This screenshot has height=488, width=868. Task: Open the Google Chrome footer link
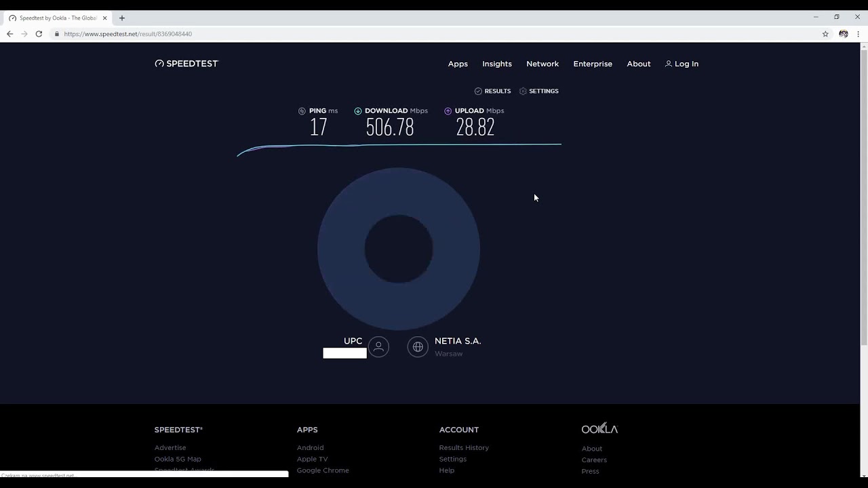[323, 470]
